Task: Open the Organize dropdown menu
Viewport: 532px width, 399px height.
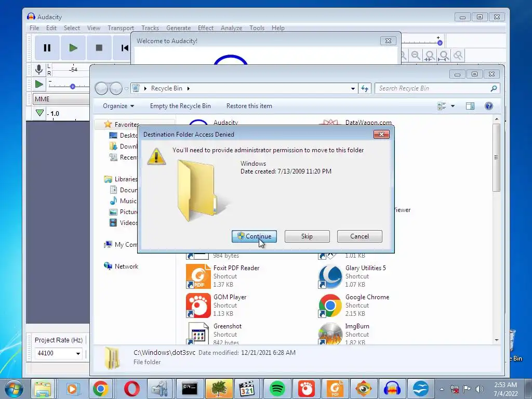Action: [118, 106]
